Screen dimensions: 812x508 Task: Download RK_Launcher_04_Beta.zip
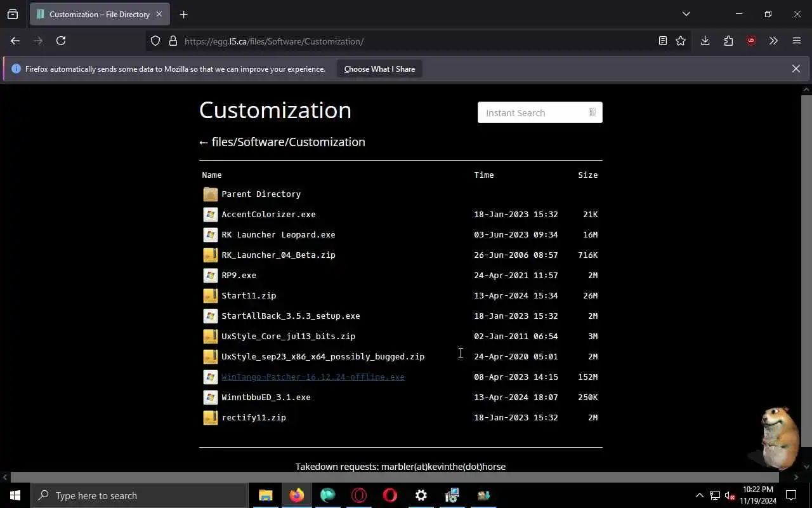(x=278, y=255)
